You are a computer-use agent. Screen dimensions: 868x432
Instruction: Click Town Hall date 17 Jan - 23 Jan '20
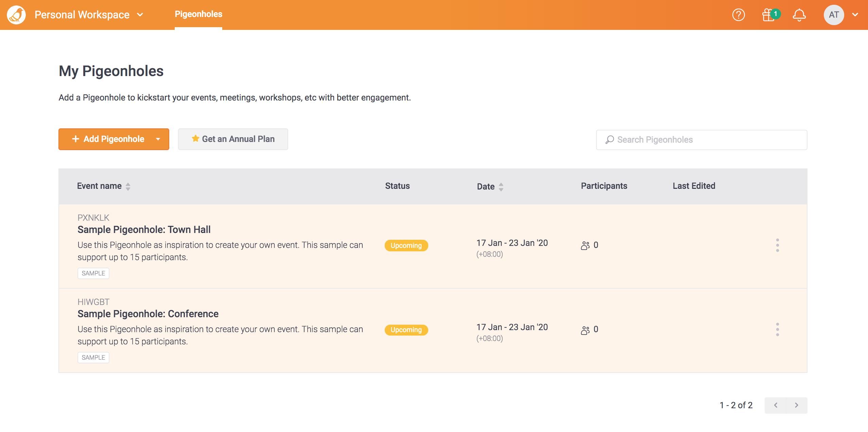point(512,243)
